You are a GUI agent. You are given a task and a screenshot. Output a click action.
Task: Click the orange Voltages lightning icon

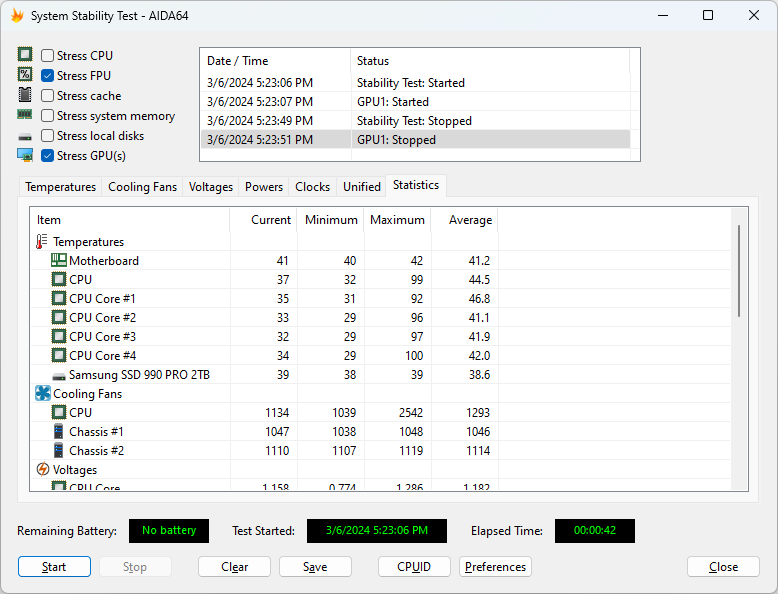tap(43, 470)
